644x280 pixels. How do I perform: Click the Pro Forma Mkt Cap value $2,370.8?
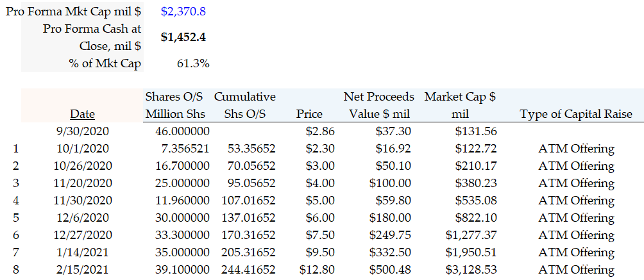click(x=183, y=12)
